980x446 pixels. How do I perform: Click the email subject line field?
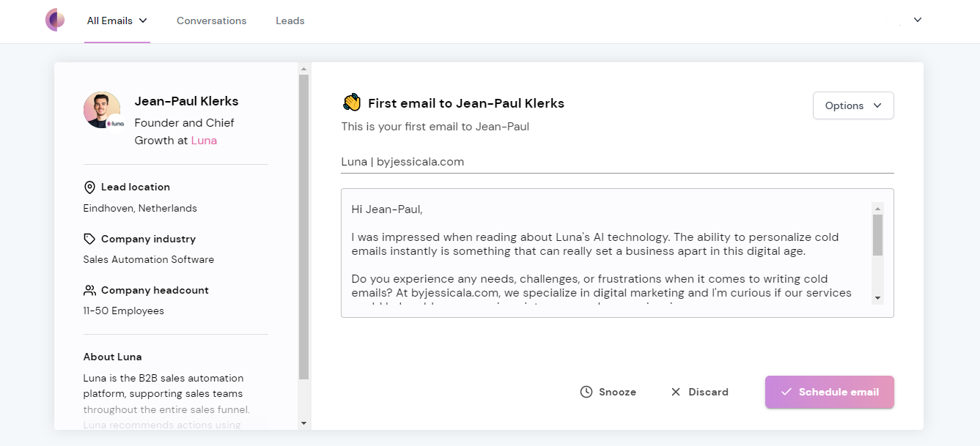pyautogui.click(x=616, y=162)
